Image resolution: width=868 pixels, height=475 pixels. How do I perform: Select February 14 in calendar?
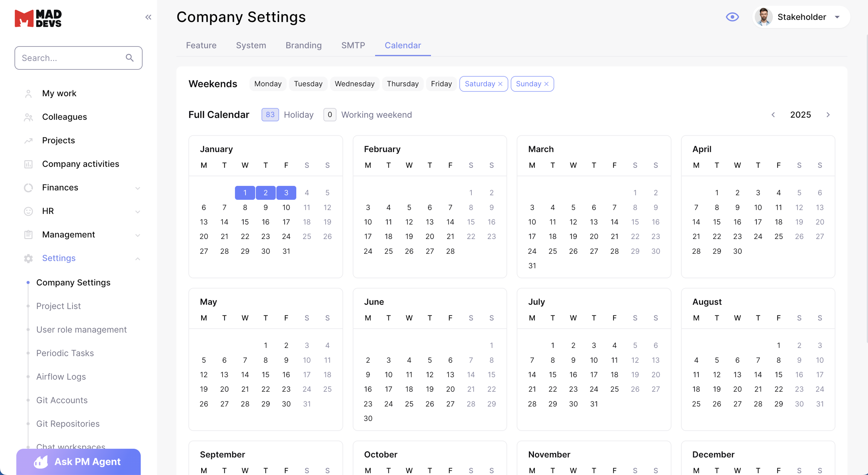(x=450, y=222)
